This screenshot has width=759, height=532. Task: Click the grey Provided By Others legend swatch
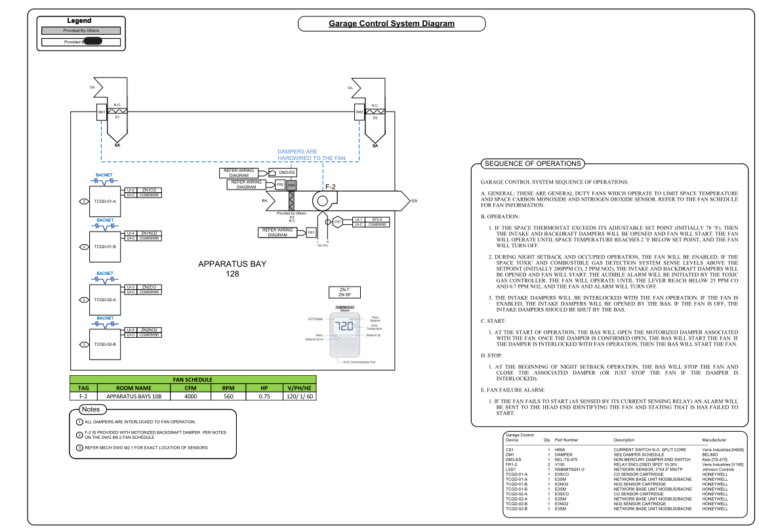coord(81,31)
